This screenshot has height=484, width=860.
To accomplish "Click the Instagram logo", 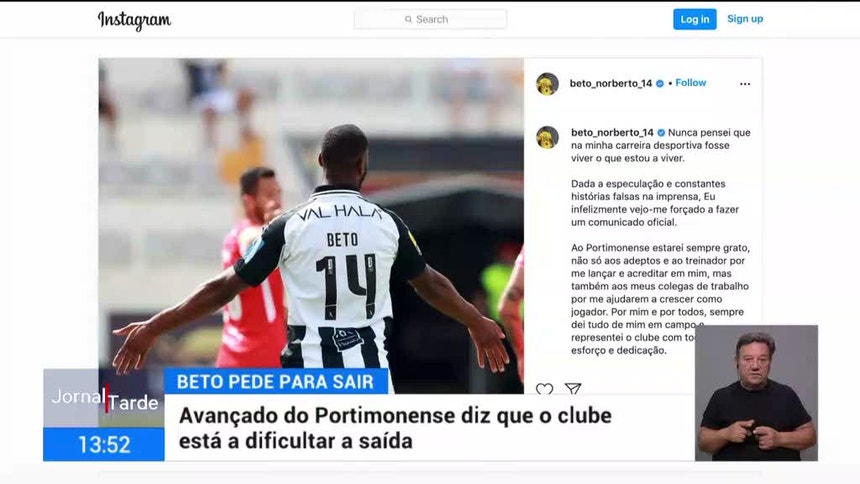I will click(134, 20).
